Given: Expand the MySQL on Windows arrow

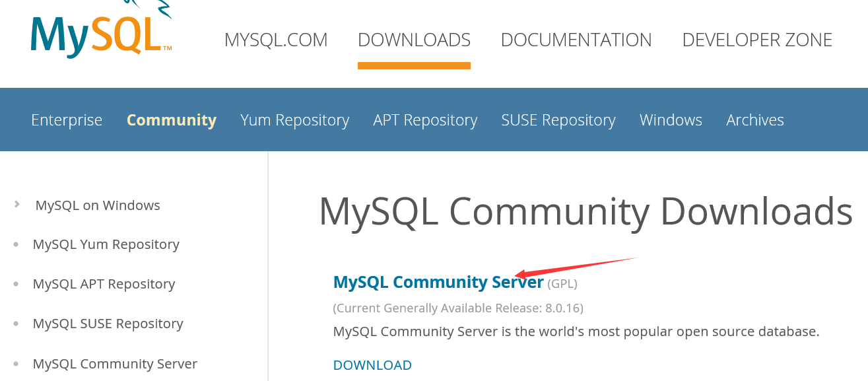Looking at the screenshot, I should click(x=17, y=205).
